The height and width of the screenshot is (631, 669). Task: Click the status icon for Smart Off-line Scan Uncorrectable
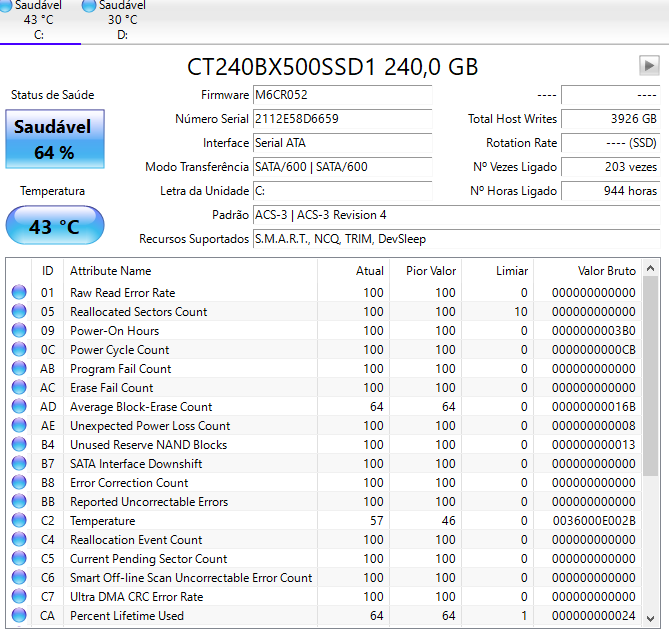[x=19, y=577]
